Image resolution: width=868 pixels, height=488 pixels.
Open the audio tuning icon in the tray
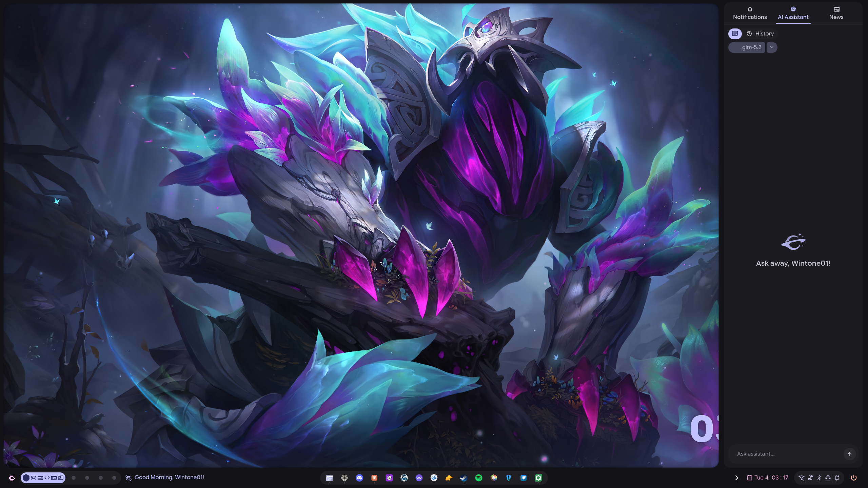click(x=810, y=478)
